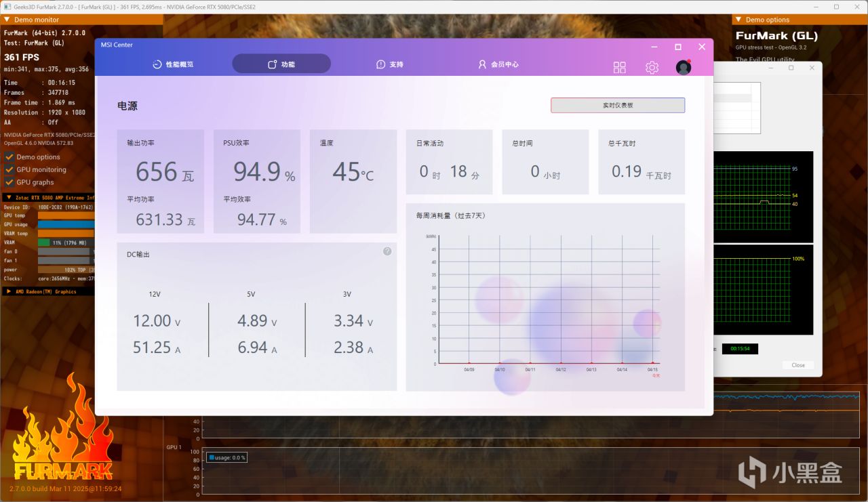Click the Close button in the graph window

coord(798,365)
